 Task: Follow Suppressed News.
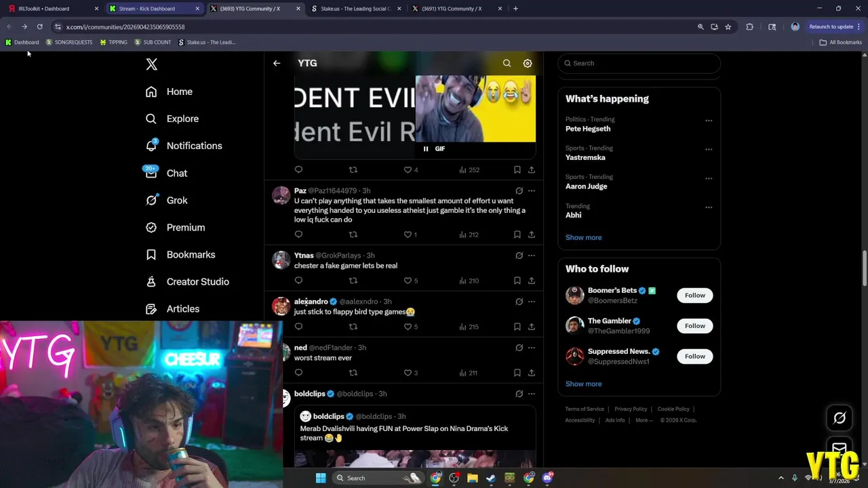694,357
